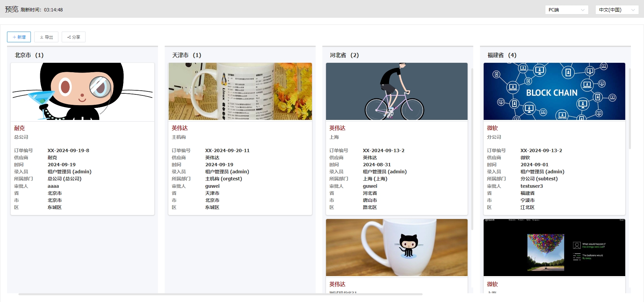Click the 分享 share button
This screenshot has height=306, width=644.
73,37
